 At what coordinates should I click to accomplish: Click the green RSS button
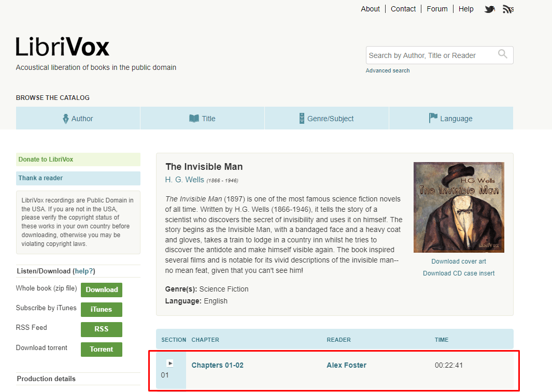click(102, 329)
